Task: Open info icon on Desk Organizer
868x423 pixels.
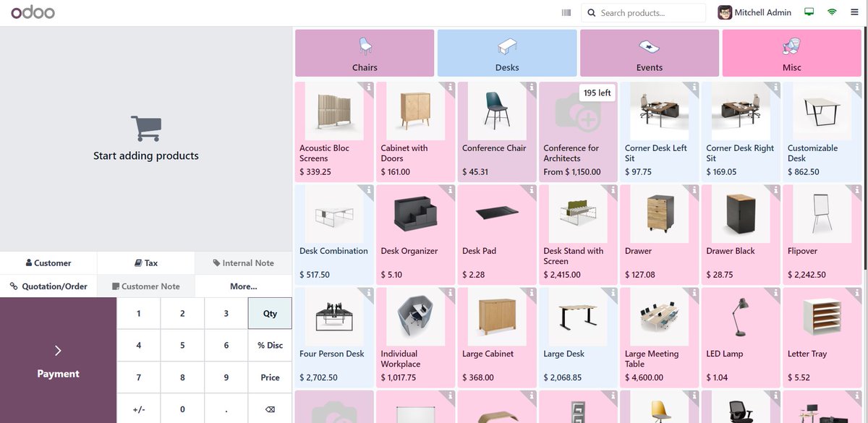Action: (x=450, y=189)
